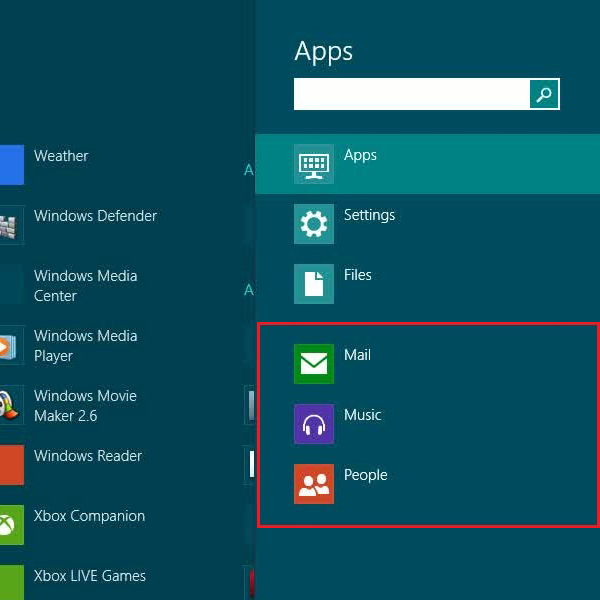Viewport: 600px width, 600px height.
Task: Search within the Mail app
Action: click(357, 355)
